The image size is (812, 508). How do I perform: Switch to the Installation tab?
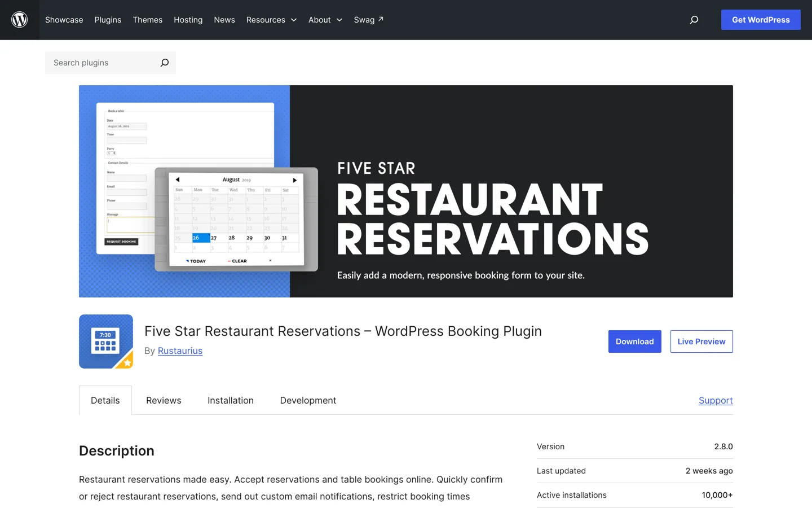pos(231,400)
